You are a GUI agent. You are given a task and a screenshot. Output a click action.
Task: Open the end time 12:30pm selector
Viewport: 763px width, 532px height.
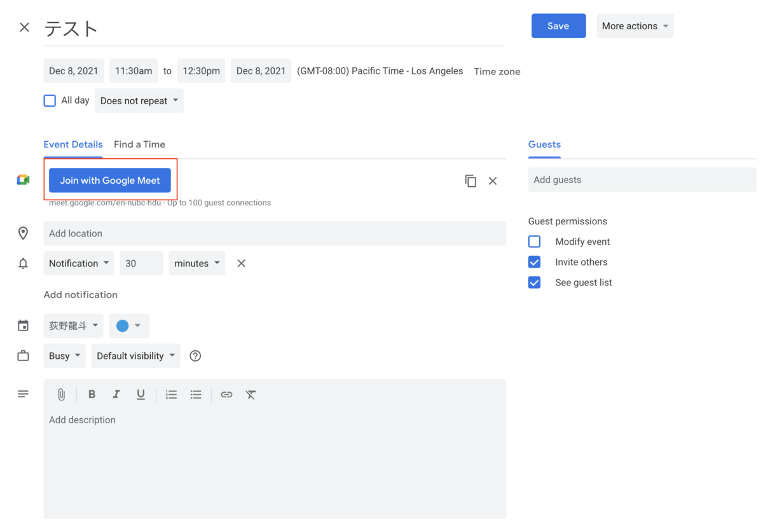(202, 71)
